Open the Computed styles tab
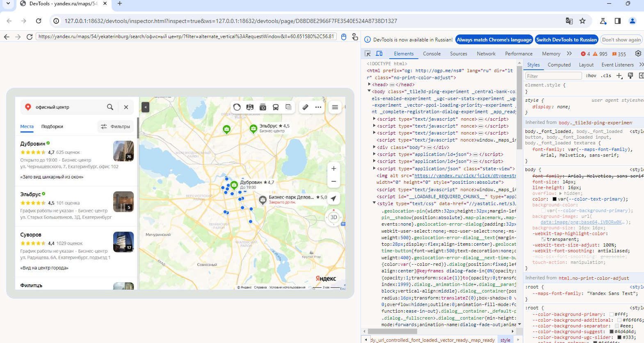 tap(559, 65)
